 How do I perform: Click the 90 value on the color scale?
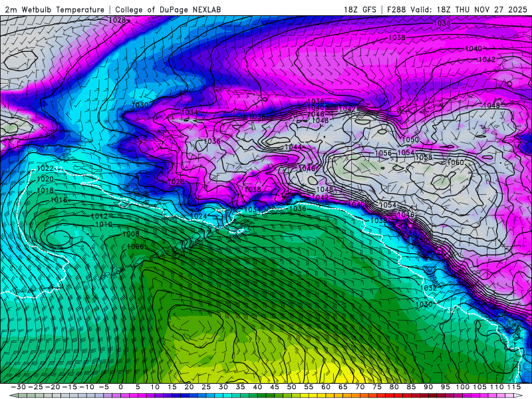428,387
